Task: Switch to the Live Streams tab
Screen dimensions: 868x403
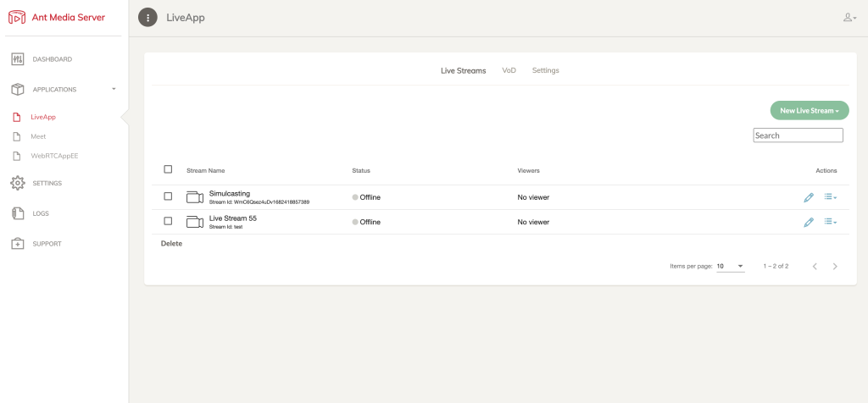Action: pyautogui.click(x=464, y=71)
